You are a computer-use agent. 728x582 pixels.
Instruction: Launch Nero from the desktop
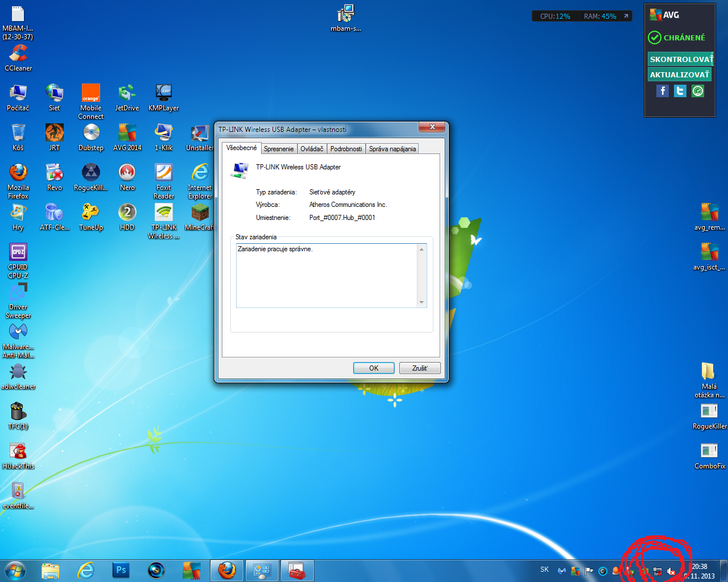click(127, 177)
